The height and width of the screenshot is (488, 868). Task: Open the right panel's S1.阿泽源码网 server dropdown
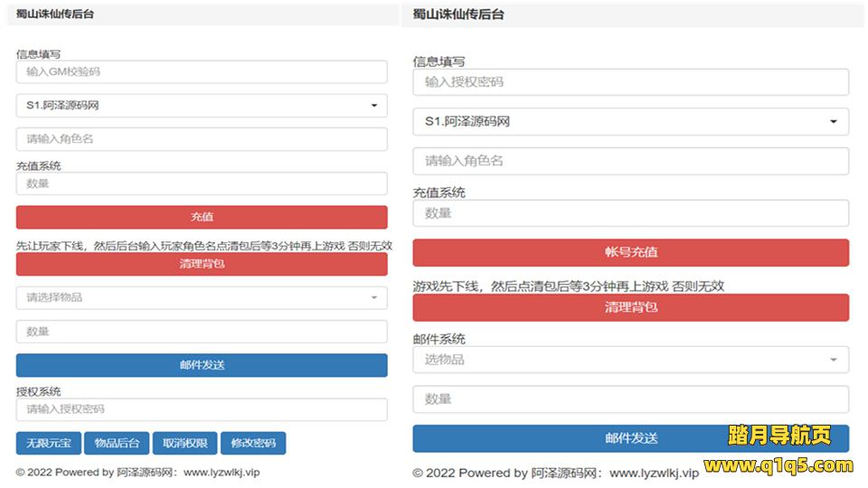630,121
